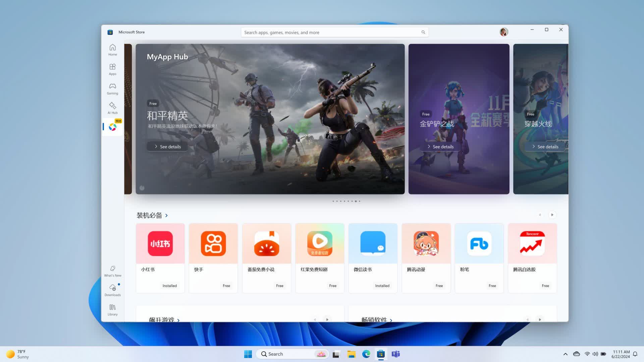See details for 和平精英
Image resolution: width=644 pixels, height=362 pixels.
167,147
